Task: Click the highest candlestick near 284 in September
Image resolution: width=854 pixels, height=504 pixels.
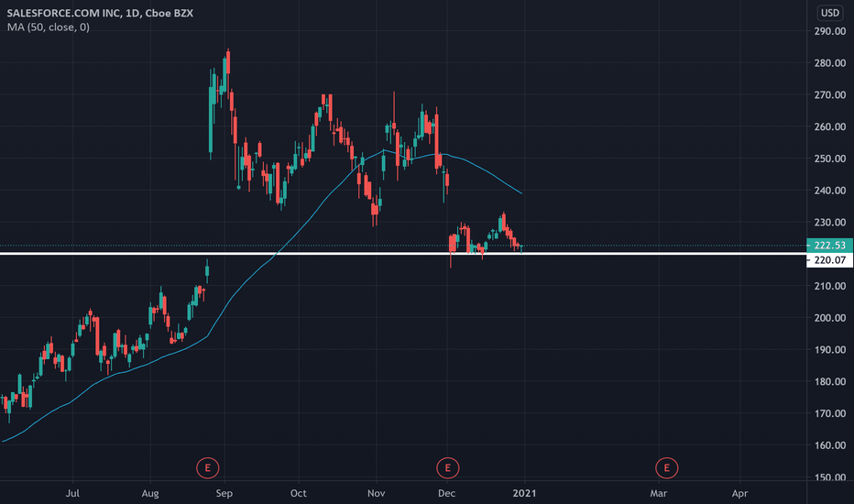Action: 228,62
